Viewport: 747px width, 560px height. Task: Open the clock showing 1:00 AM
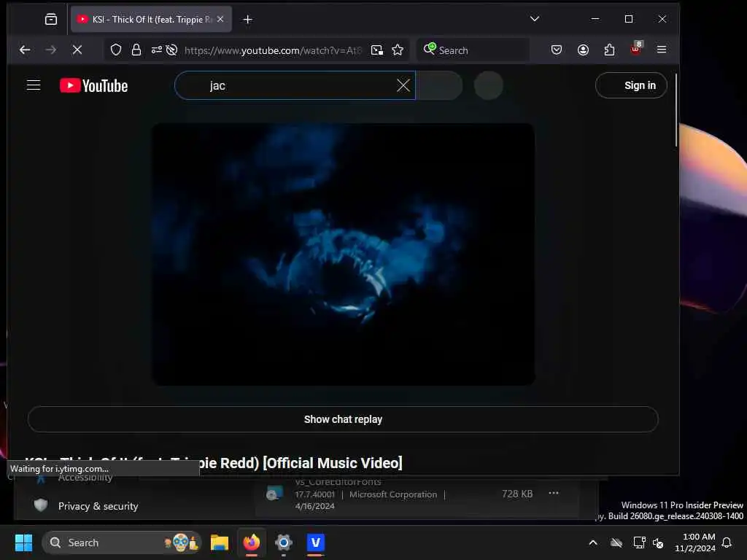[695, 542]
